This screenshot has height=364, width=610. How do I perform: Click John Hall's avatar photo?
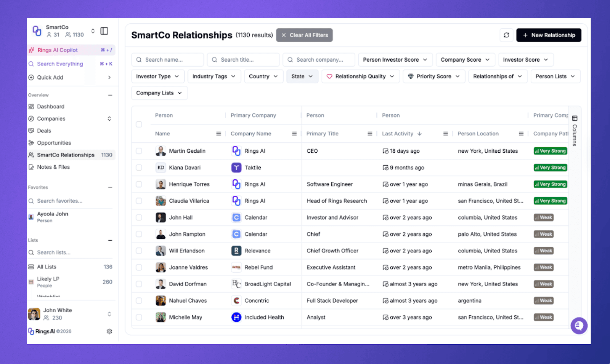click(161, 217)
